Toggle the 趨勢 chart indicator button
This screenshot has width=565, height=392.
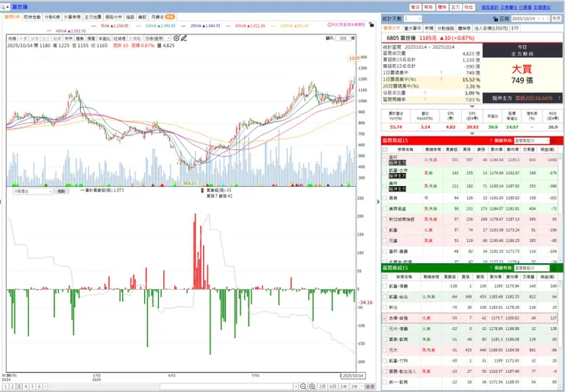point(79,38)
